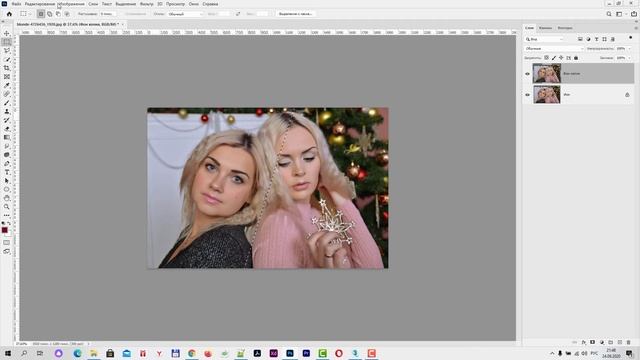Select the Healing Brush tool

(x=7, y=94)
